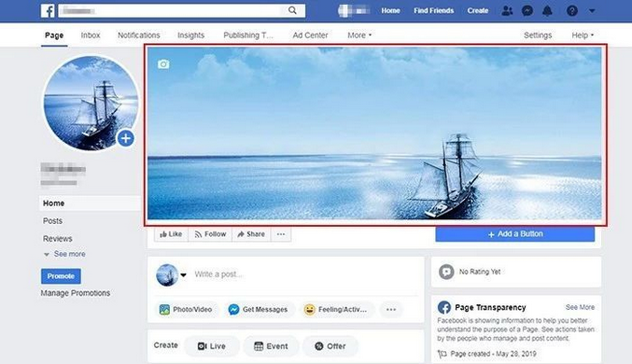Open the Publishing Tools tab
The image size is (632, 364).
[x=248, y=35]
